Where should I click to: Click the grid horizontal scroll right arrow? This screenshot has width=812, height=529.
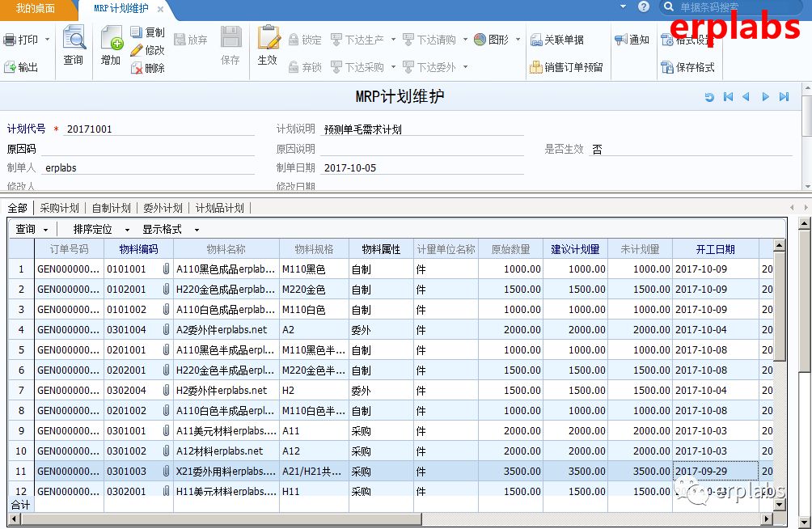[x=767, y=518]
